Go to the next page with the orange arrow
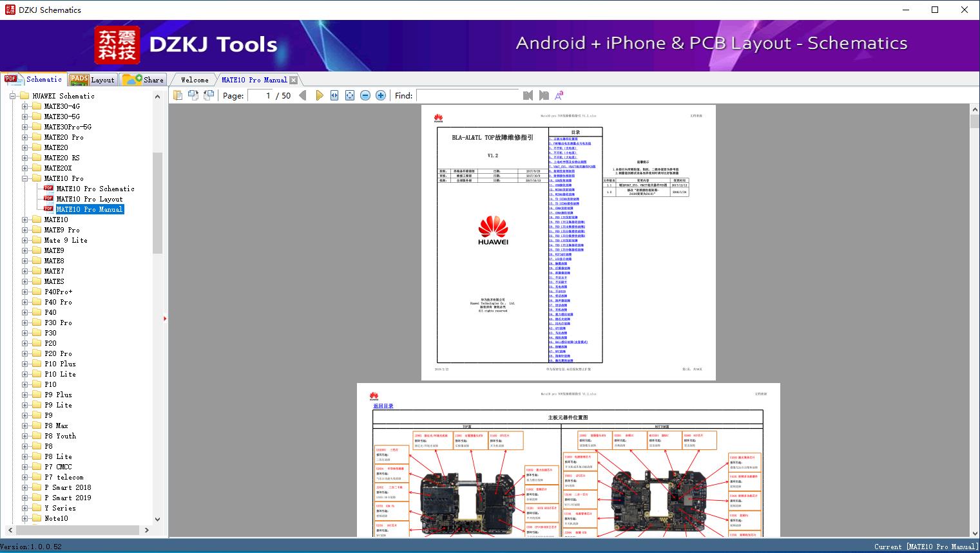 point(320,95)
